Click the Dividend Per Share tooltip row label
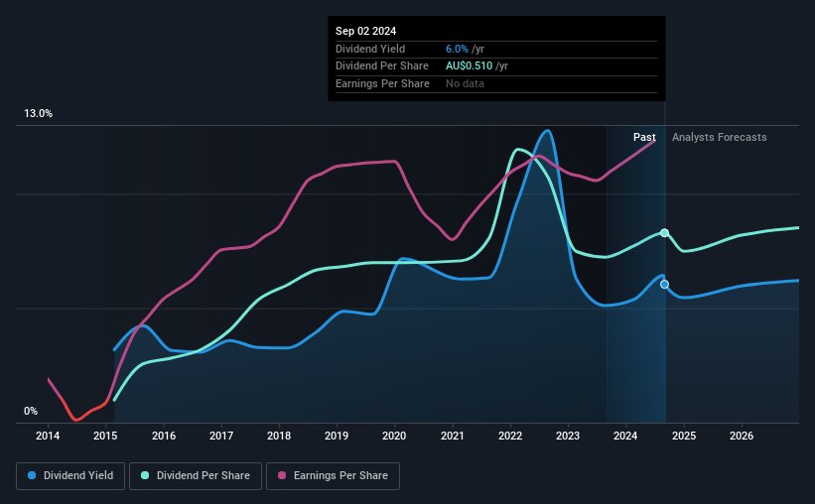The image size is (815, 504). [x=382, y=66]
